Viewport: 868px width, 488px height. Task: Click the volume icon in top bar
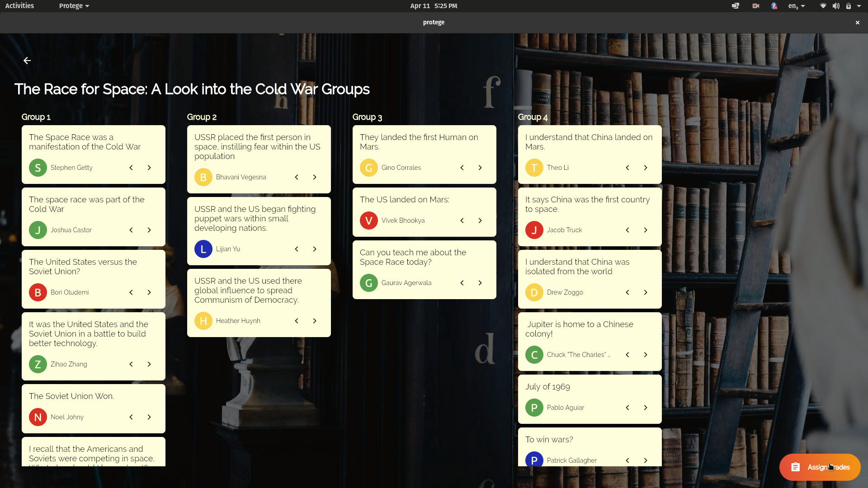pos(836,6)
